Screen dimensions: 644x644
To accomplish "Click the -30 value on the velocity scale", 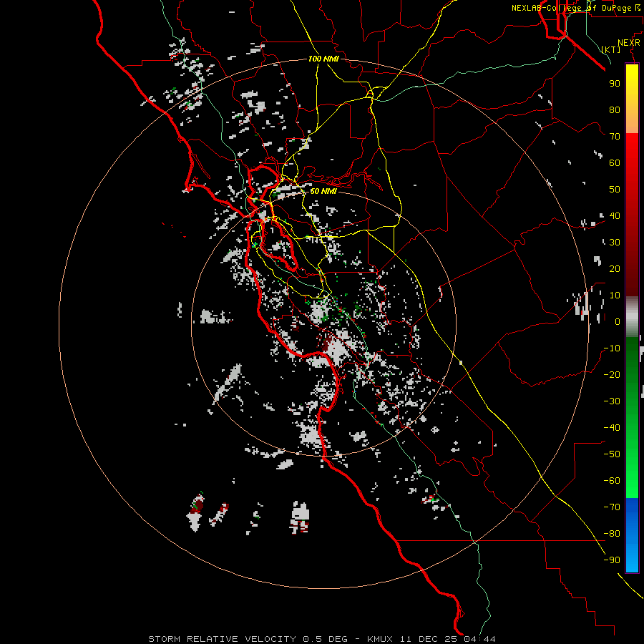I will click(612, 401).
